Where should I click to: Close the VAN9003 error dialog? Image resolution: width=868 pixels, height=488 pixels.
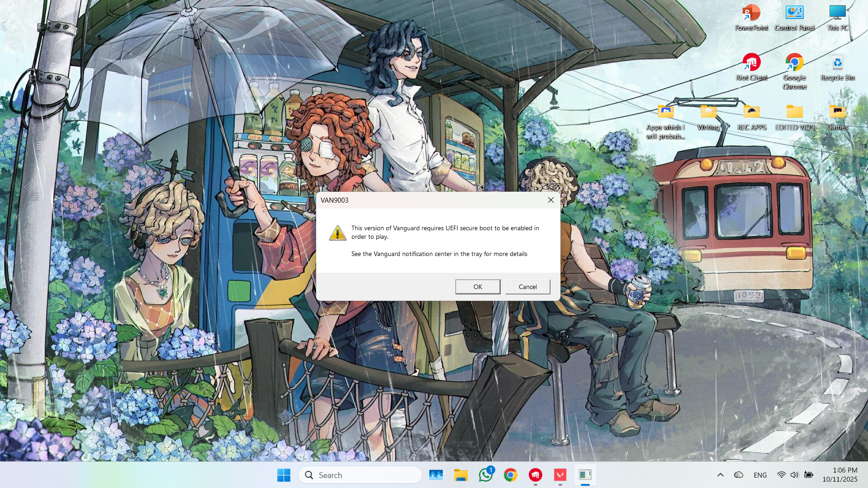tap(550, 200)
